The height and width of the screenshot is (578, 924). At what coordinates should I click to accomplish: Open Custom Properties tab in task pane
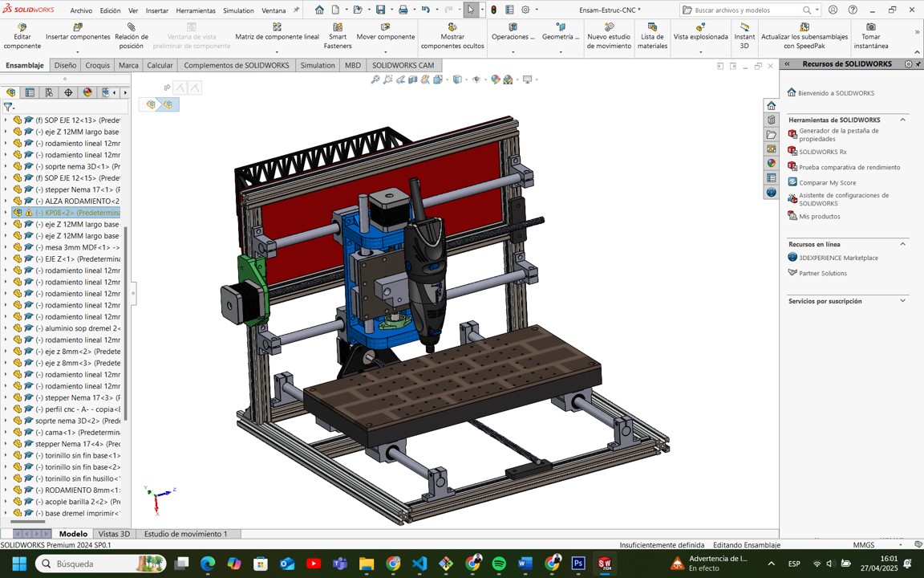tap(772, 178)
